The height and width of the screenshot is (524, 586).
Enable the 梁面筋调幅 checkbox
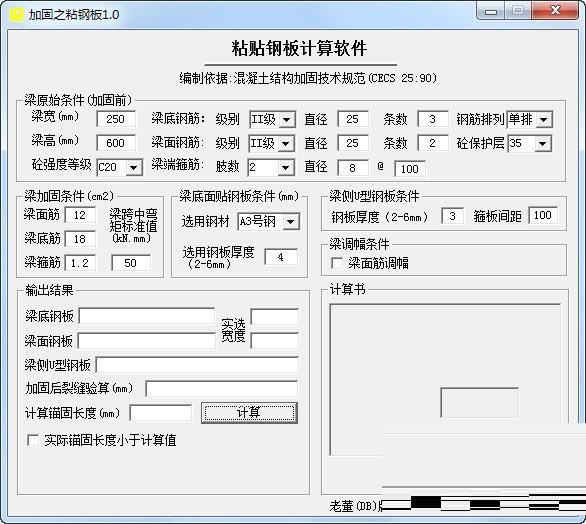click(x=337, y=263)
